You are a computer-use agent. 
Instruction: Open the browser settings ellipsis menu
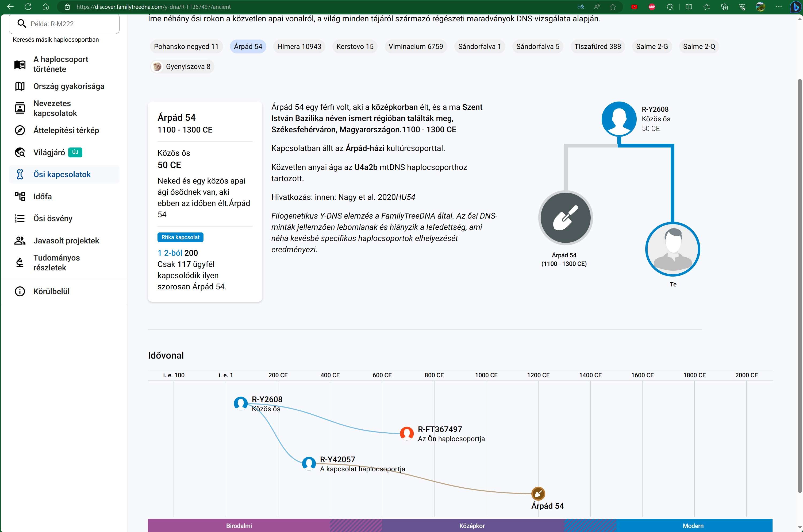point(779,7)
